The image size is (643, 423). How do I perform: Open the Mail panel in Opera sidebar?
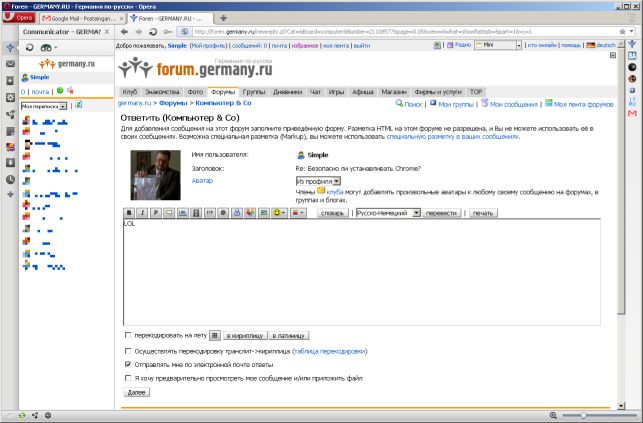[10, 64]
